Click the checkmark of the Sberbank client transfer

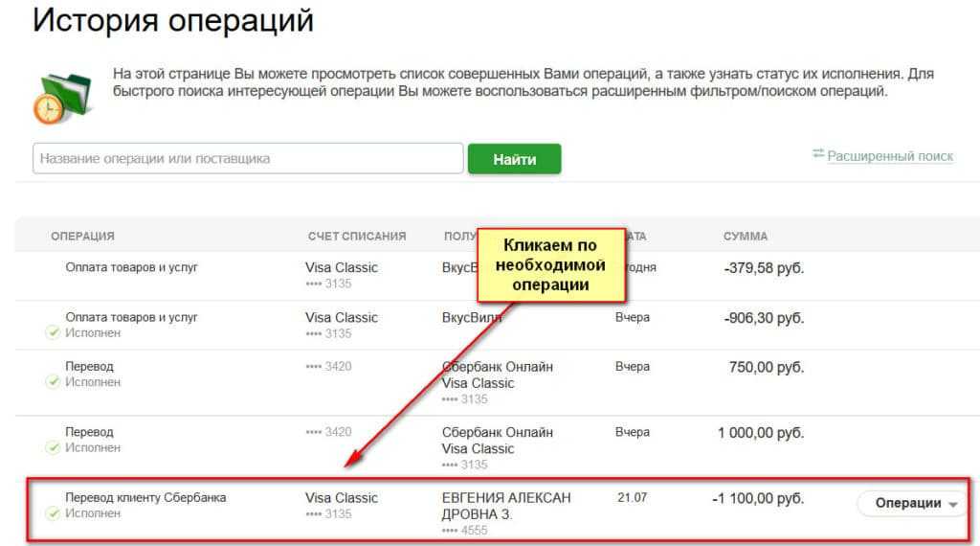click(x=54, y=512)
